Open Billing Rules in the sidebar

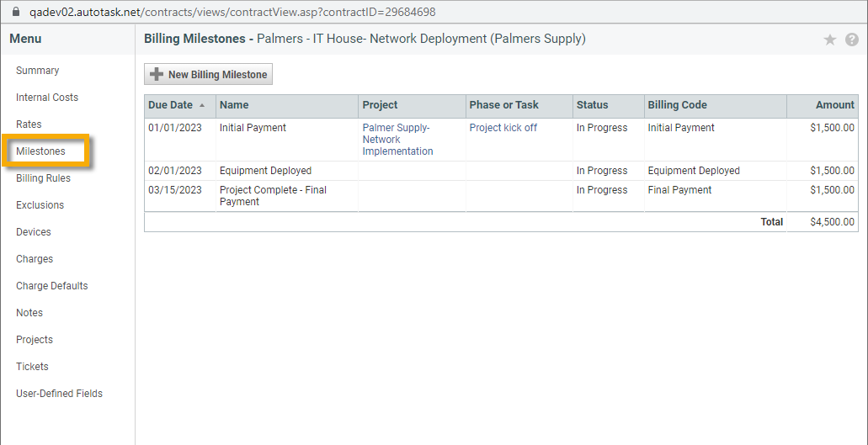(43, 178)
